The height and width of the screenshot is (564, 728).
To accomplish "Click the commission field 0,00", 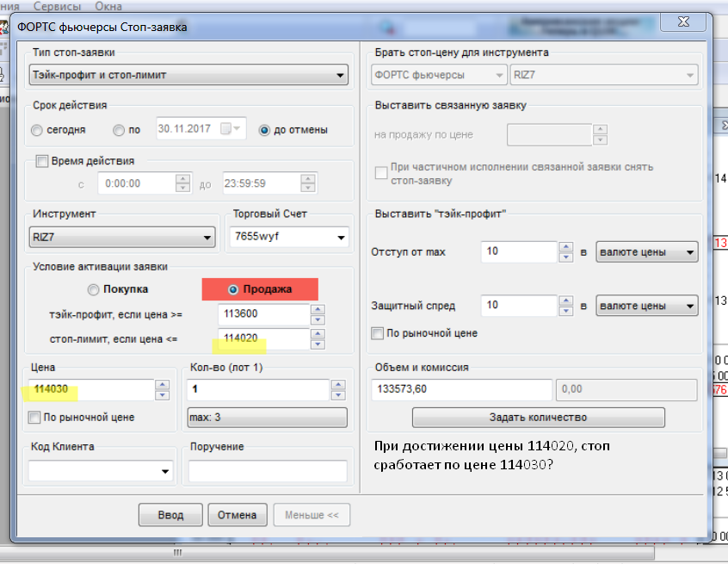I will coord(626,389).
